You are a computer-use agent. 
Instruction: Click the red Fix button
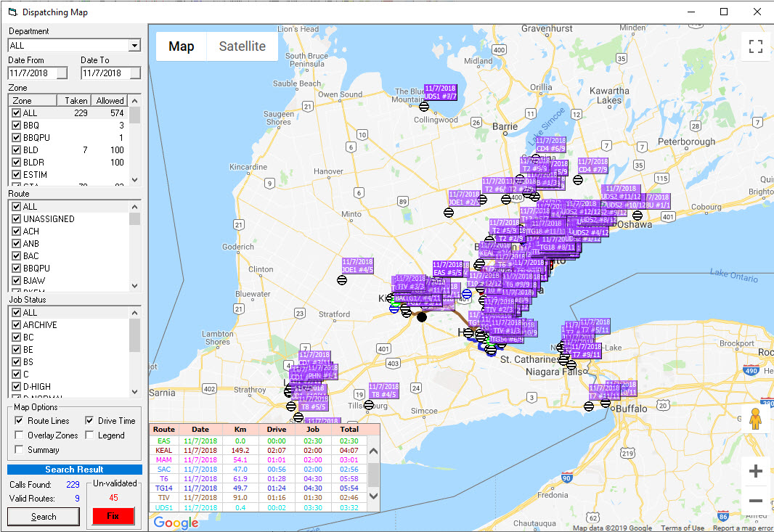point(113,516)
